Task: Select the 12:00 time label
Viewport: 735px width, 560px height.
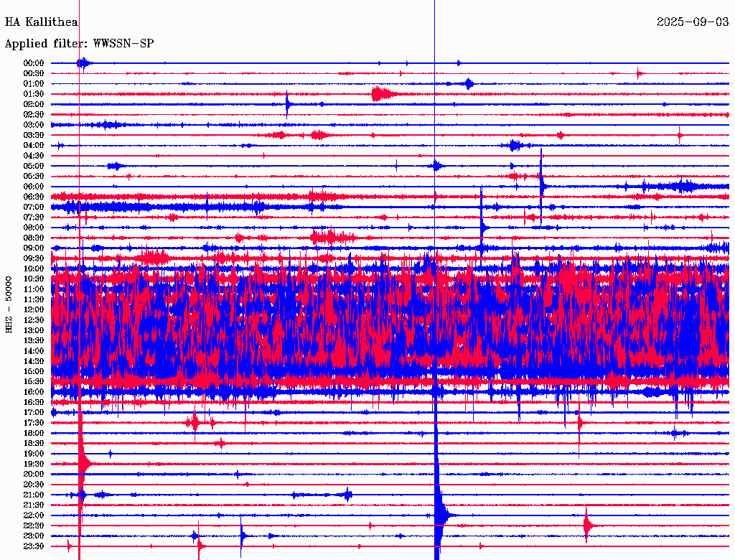Action: pos(34,309)
